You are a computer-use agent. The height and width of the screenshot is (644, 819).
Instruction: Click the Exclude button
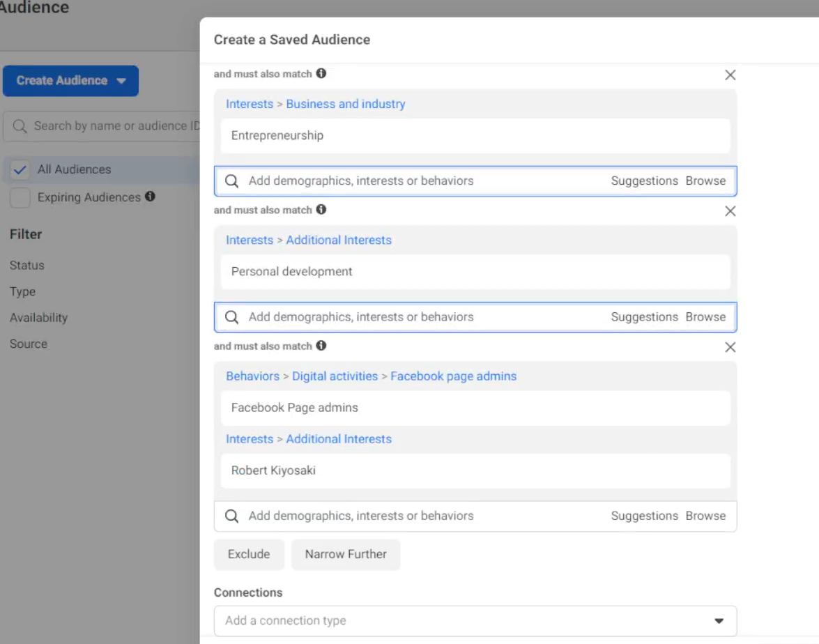[249, 554]
